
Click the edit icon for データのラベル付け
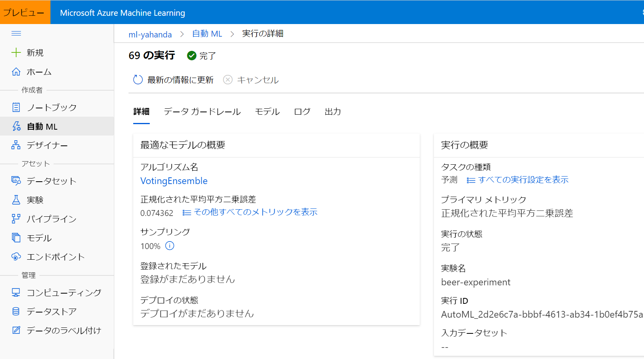pyautogui.click(x=16, y=330)
